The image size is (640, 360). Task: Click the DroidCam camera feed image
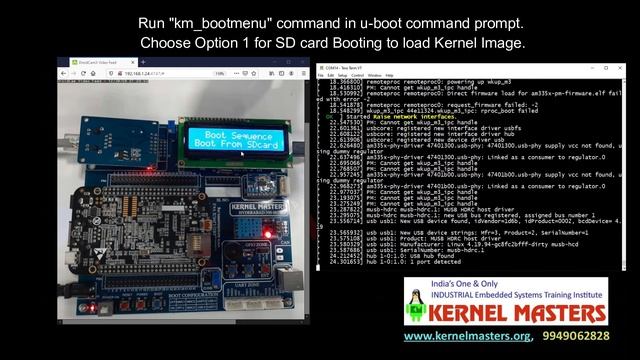[x=182, y=199]
